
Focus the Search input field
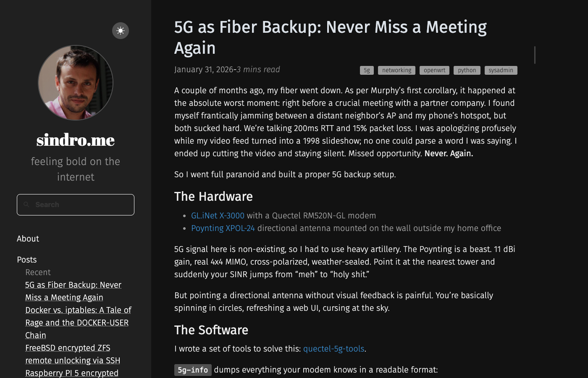82,205
